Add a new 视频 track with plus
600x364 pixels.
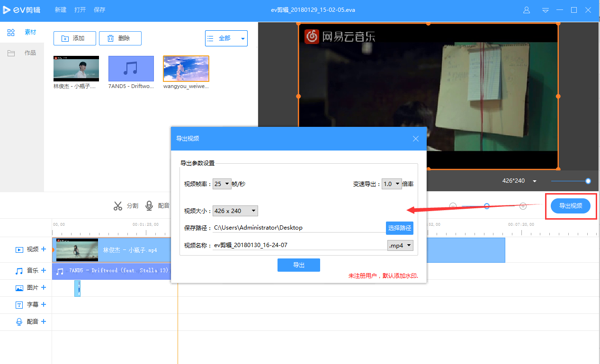44,249
